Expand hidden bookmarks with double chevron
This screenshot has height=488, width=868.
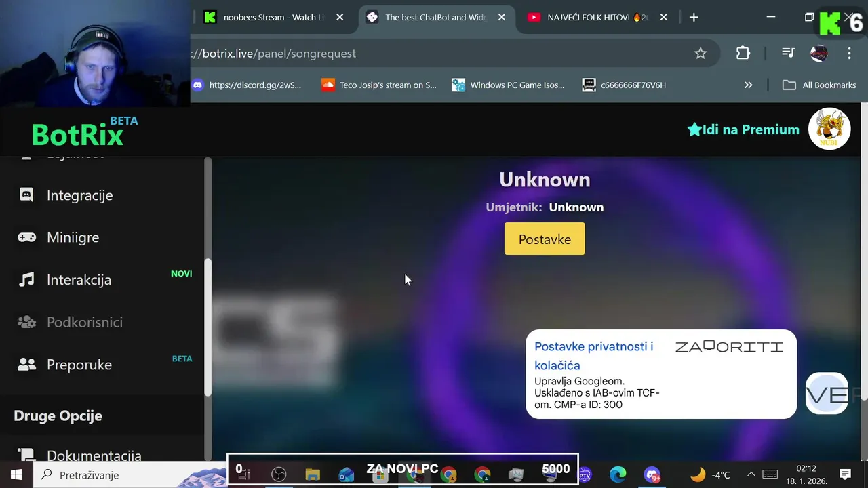(749, 85)
